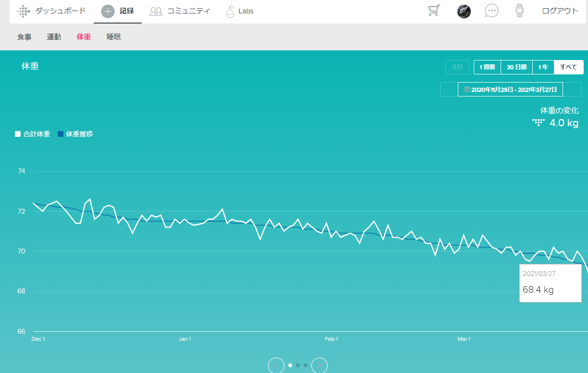Screen dimensions: 588x373
Task: Open the community people icon
Action: 156,11
